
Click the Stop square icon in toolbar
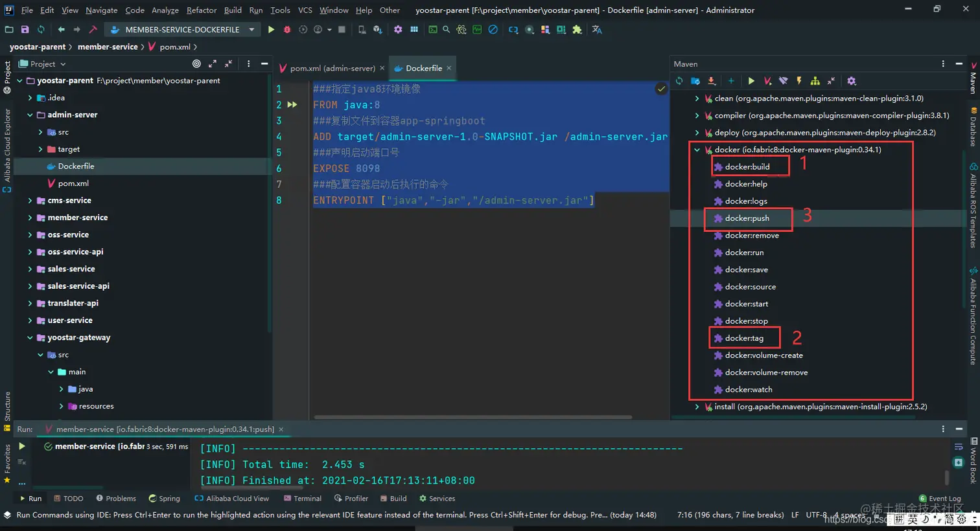coord(342,29)
